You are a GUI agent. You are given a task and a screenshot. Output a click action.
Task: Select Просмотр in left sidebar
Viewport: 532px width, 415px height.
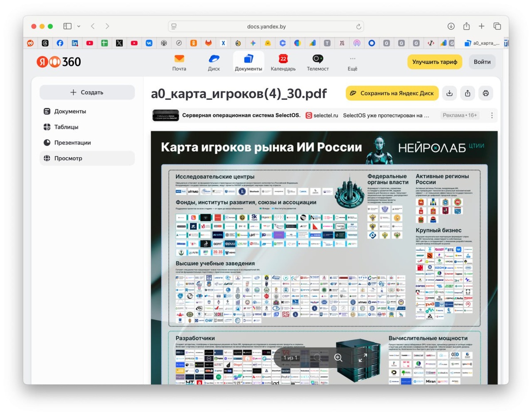87,158
